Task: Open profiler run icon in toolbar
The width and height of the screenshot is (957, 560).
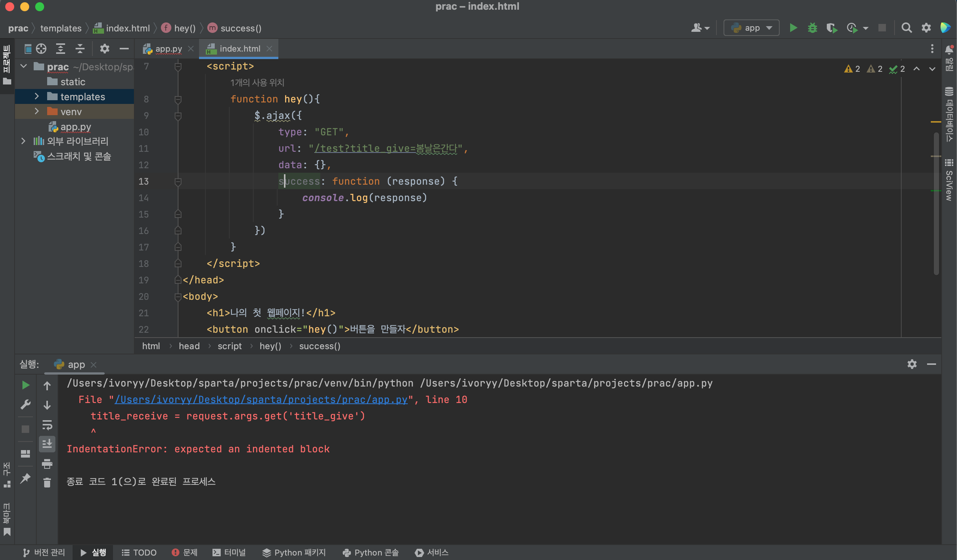Action: coord(852,28)
